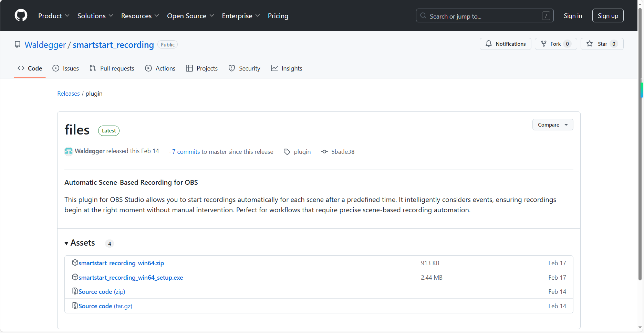Screen dimensions: 644x333
Task: Click the page vertical scrollbar
Action: (x=640, y=144)
